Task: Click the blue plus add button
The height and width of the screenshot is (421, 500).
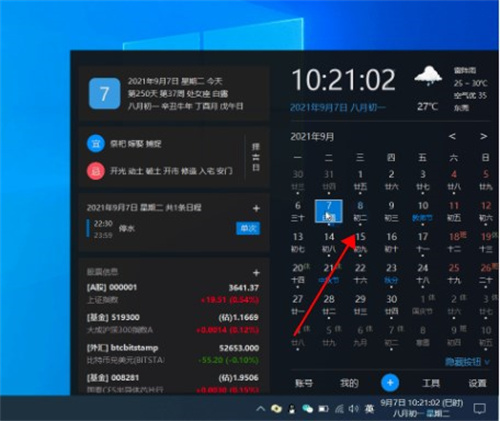Action: [390, 383]
